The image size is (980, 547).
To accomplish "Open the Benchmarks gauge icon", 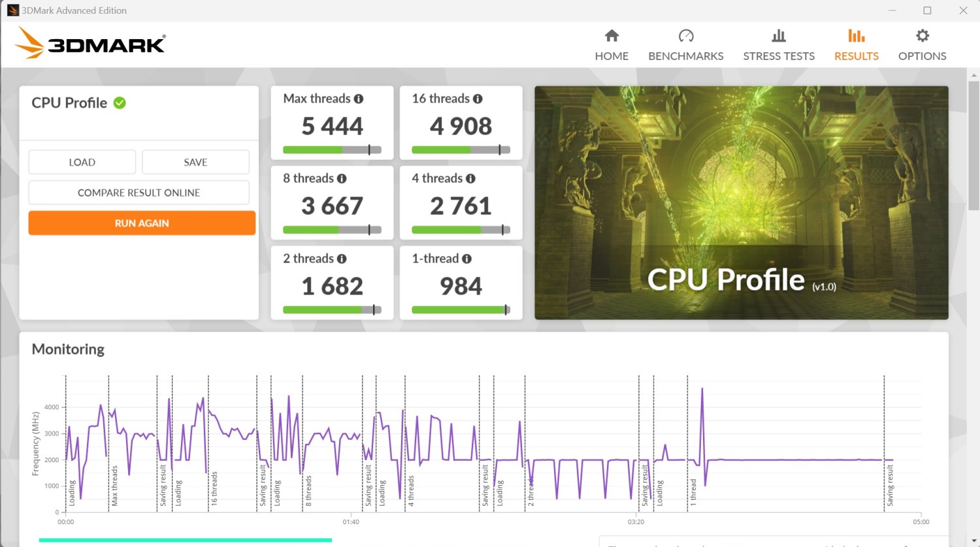I will pyautogui.click(x=685, y=36).
